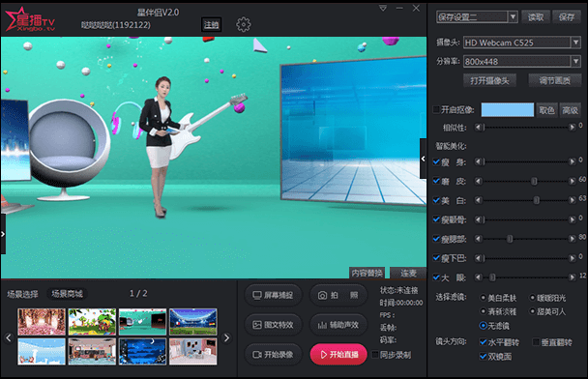Enable the 垂直翻转 checkbox
The height and width of the screenshot is (379, 588).
536,342
